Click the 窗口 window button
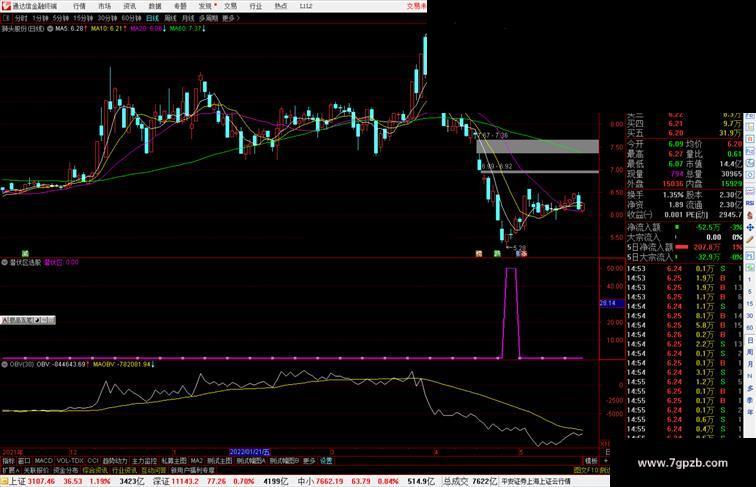This screenshot has height=487, width=756. pos(24,461)
